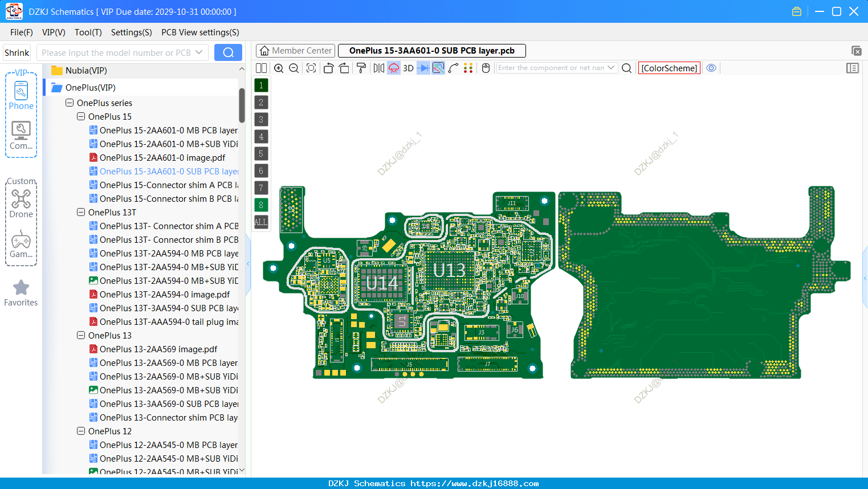Select the curved trace tool

tap(453, 68)
